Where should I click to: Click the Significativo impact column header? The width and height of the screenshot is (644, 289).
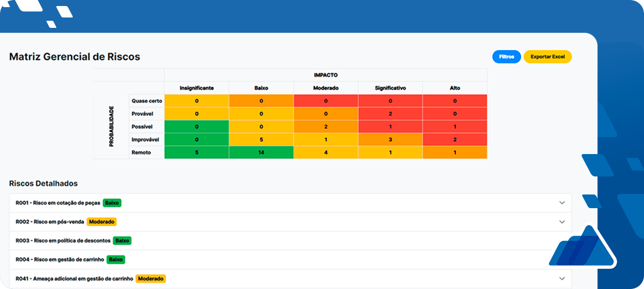(390, 88)
